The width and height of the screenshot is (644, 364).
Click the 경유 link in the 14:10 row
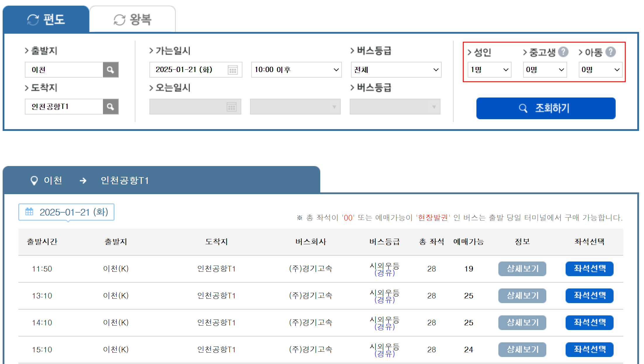384,327
